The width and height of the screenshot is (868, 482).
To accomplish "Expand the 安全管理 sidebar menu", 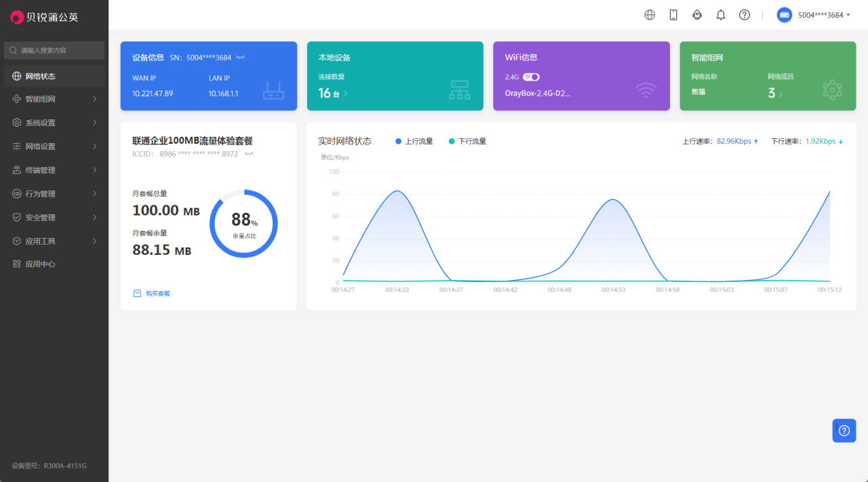I will [54, 218].
